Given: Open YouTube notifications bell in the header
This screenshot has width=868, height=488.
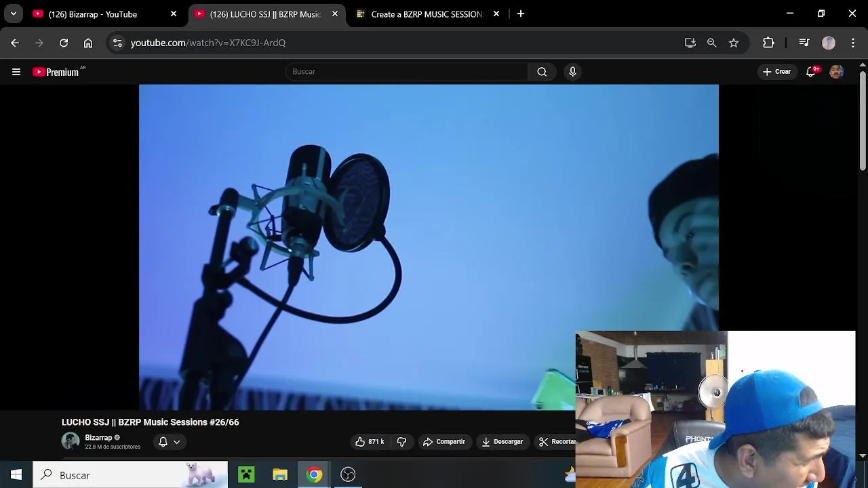Looking at the screenshot, I should pyautogui.click(x=811, y=72).
